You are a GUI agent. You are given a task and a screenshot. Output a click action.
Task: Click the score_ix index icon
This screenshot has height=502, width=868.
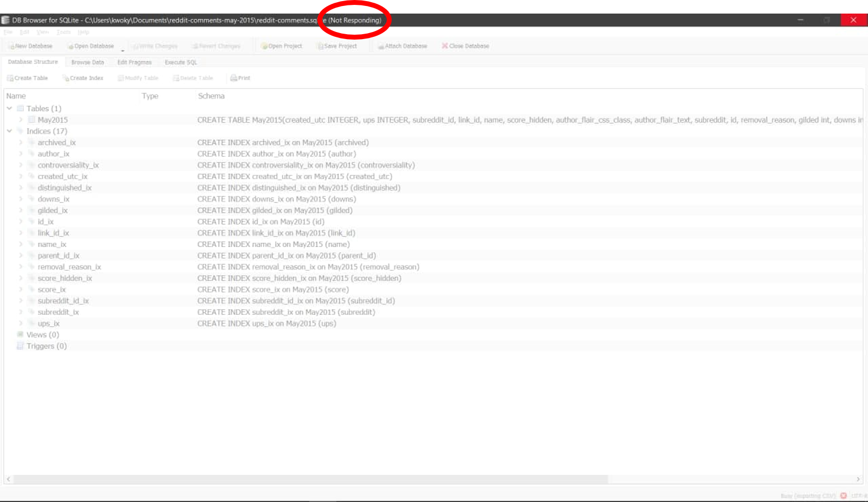tap(31, 290)
